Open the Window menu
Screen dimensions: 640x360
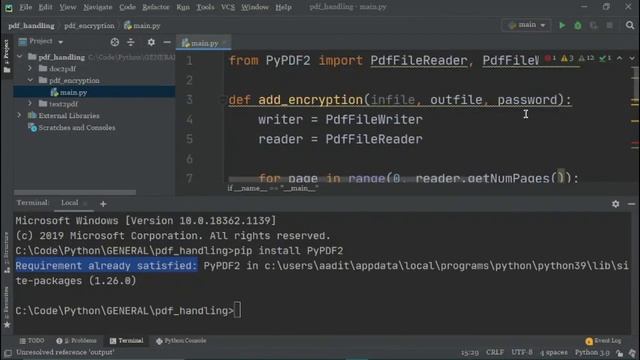(x=255, y=7)
